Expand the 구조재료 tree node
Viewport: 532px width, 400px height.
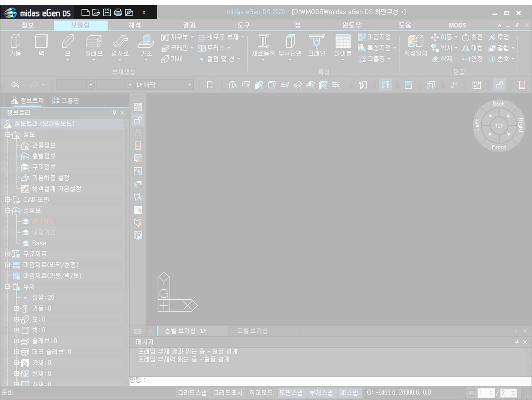pyautogui.click(x=8, y=254)
